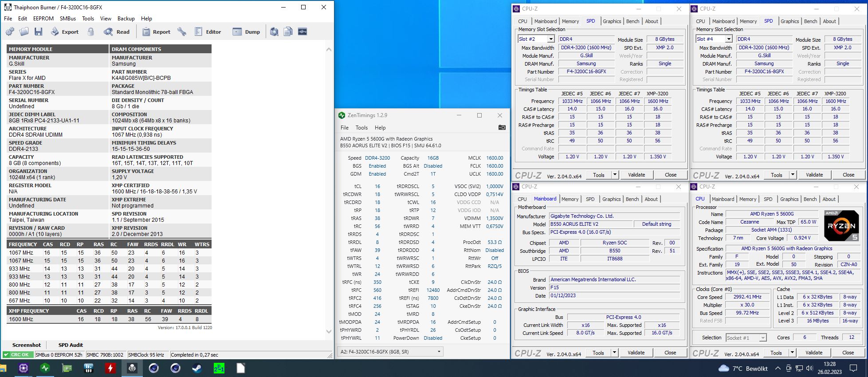Click Export in Thaiphoon Burner toolbar
Viewport: 868px width, 377px height.
click(x=65, y=31)
